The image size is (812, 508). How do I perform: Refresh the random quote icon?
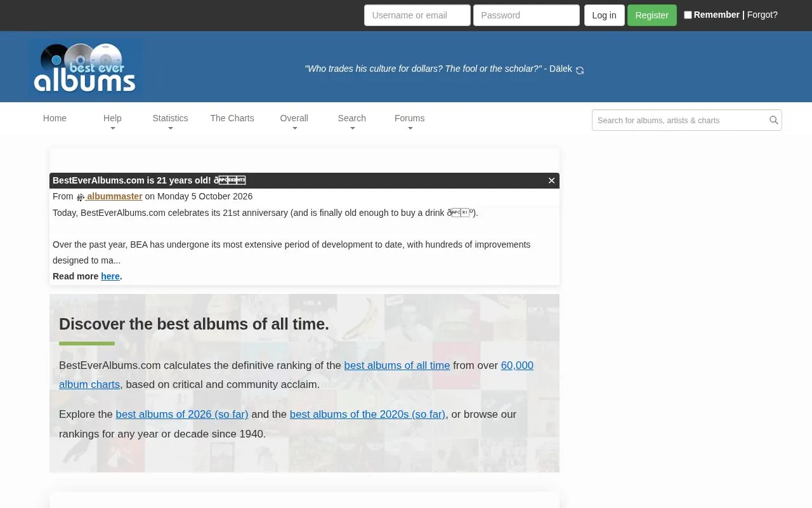[580, 70]
